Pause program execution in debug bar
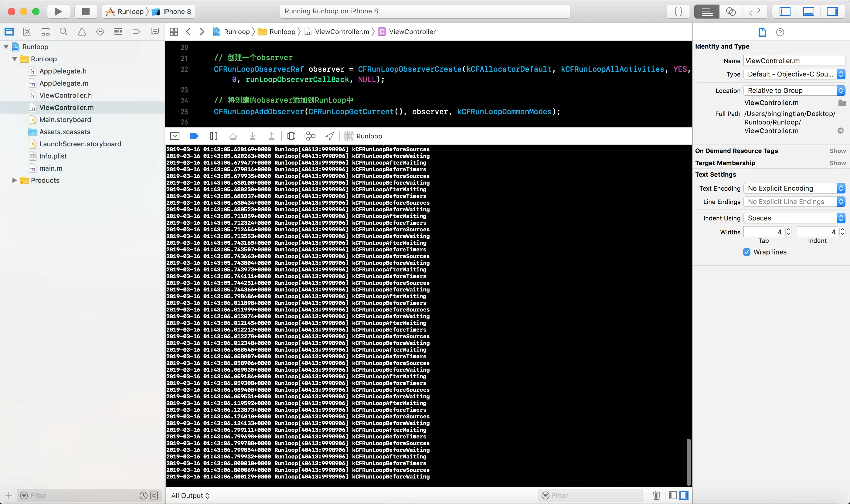850x504 pixels. [214, 136]
